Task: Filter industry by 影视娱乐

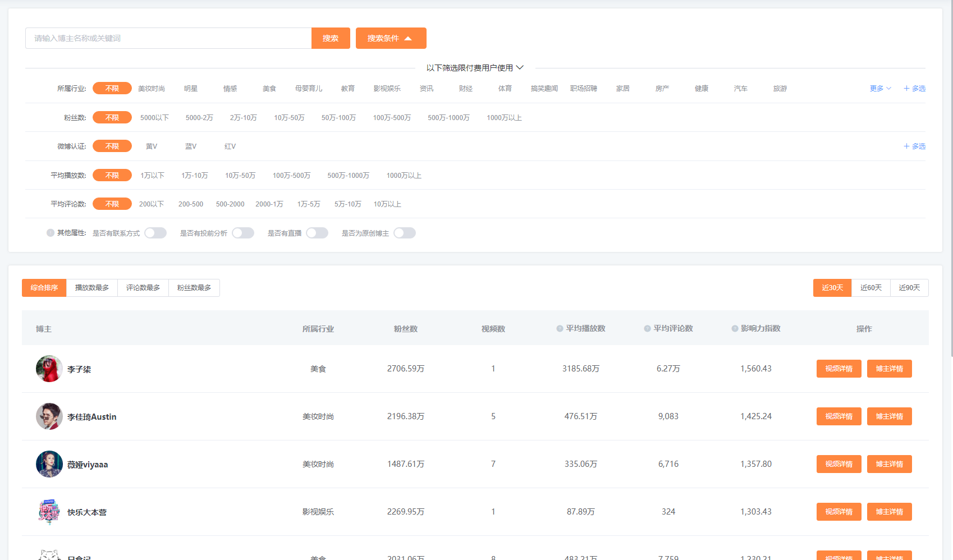Action: coord(387,89)
